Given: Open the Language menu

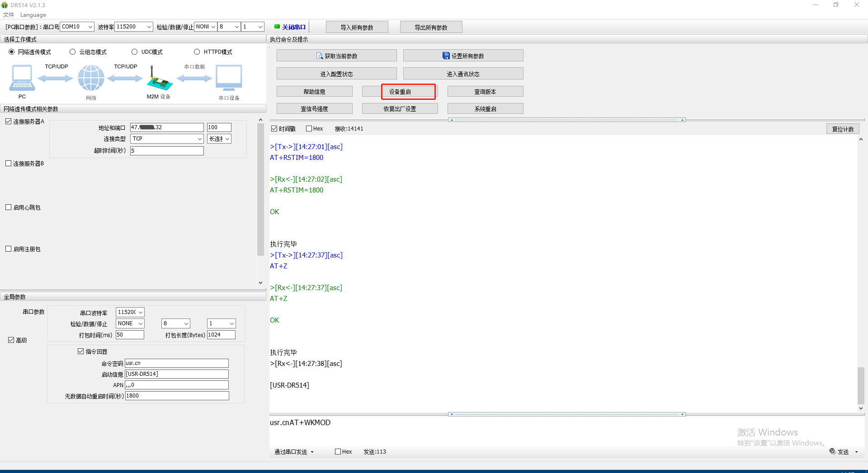Looking at the screenshot, I should point(33,15).
